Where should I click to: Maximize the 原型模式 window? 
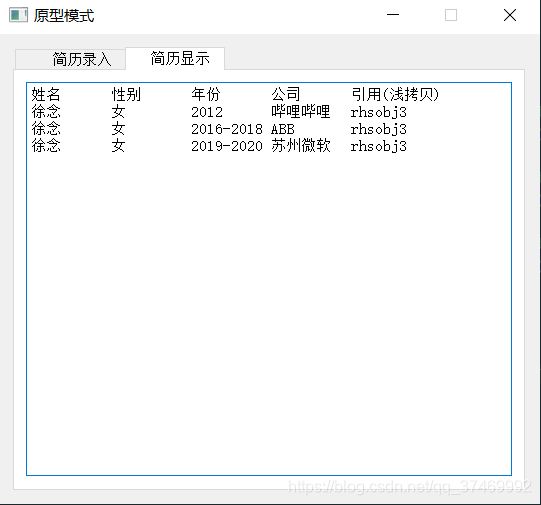pos(451,15)
